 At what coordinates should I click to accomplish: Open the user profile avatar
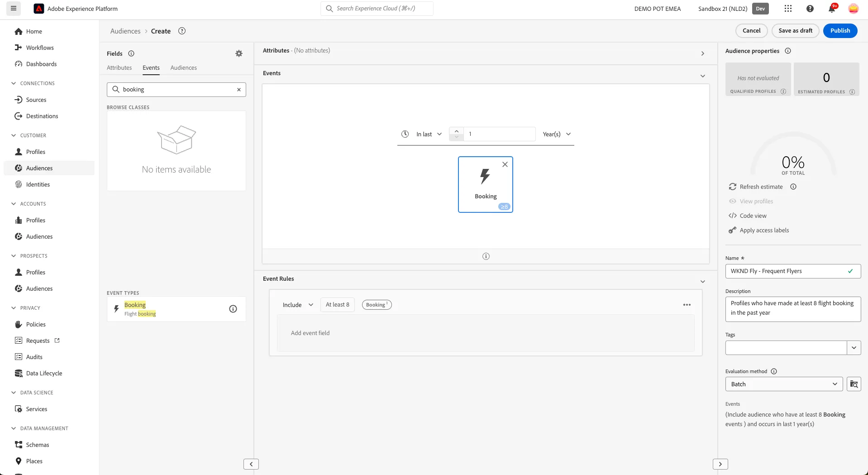853,9
